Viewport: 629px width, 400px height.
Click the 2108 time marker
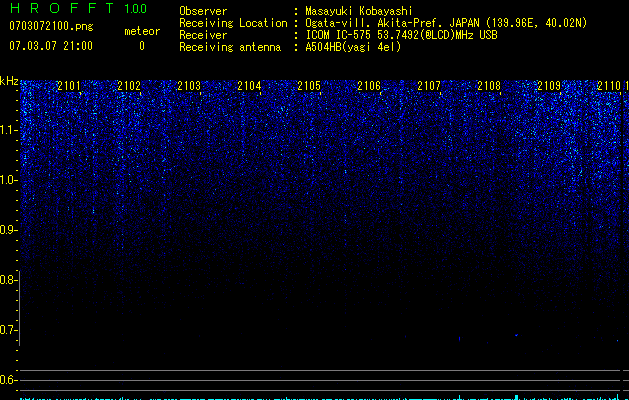[489, 85]
